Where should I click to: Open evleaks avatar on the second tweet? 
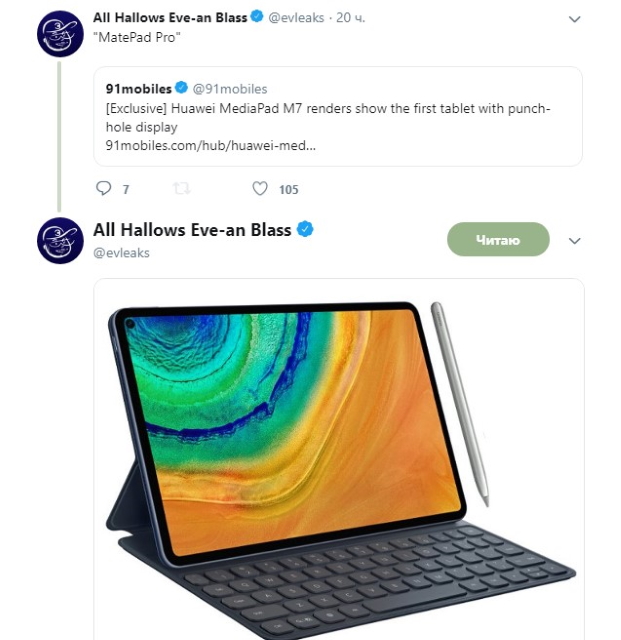click(60, 240)
